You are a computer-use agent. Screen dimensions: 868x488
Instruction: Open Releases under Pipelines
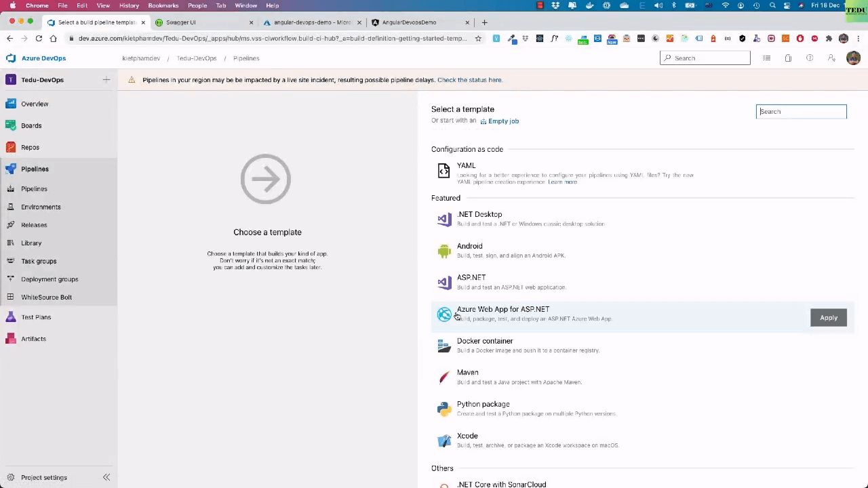click(x=34, y=225)
